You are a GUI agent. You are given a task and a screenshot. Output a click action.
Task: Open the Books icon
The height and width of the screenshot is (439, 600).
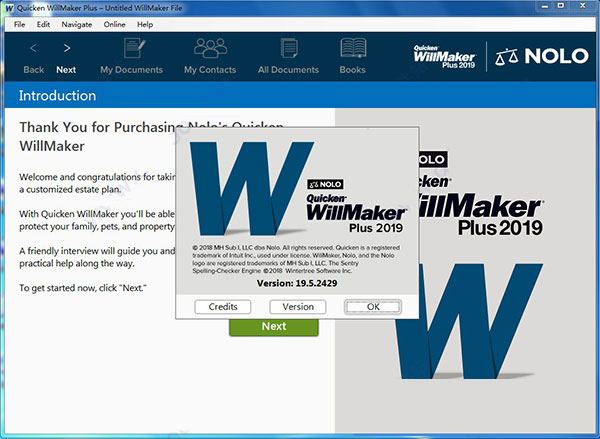[353, 48]
